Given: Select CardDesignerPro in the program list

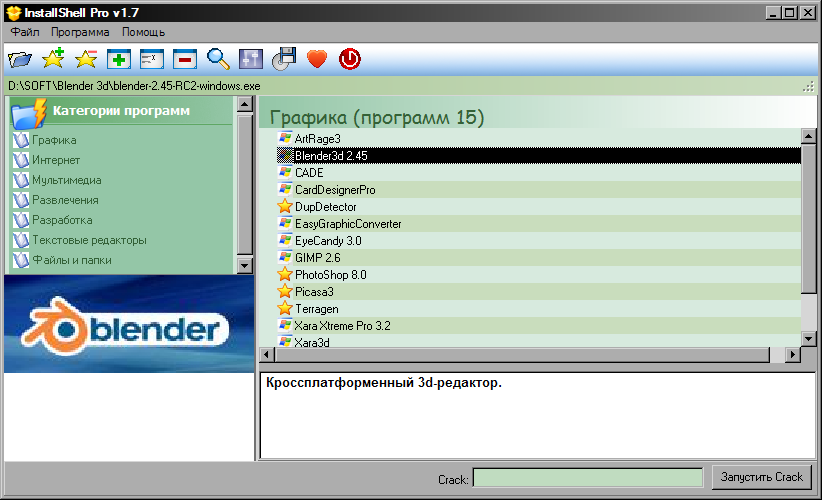Looking at the screenshot, I should (x=538, y=190).
